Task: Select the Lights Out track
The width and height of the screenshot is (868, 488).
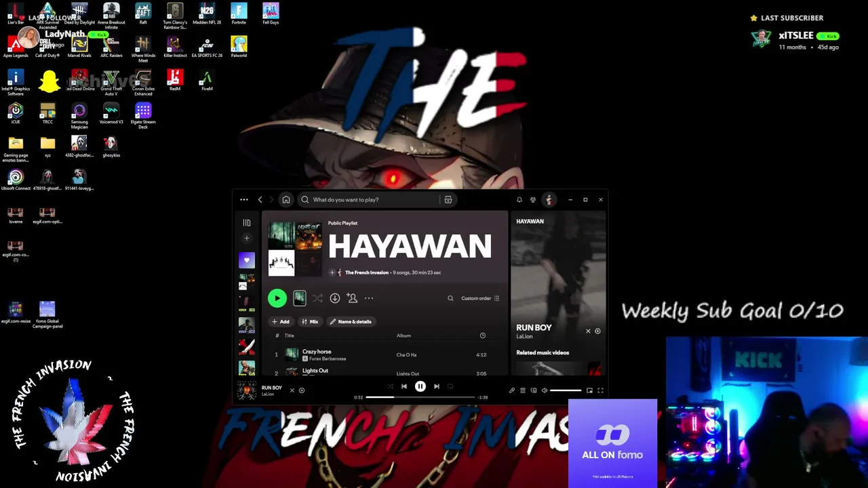Action: tap(315, 371)
